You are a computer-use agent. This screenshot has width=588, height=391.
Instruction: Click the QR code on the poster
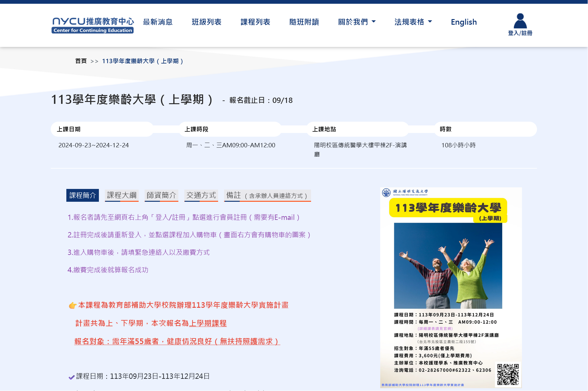coord(508,374)
